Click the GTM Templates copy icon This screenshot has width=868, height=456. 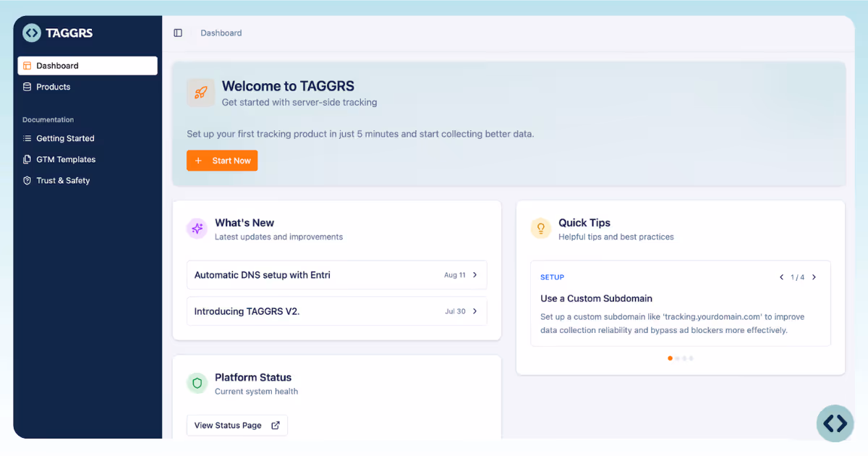click(x=27, y=159)
